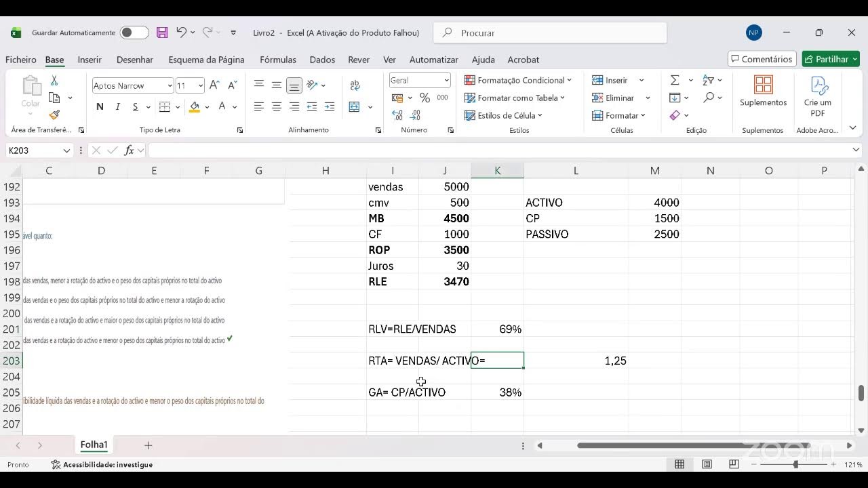Toggle align text right
The image size is (868, 488).
pyautogui.click(x=294, y=107)
